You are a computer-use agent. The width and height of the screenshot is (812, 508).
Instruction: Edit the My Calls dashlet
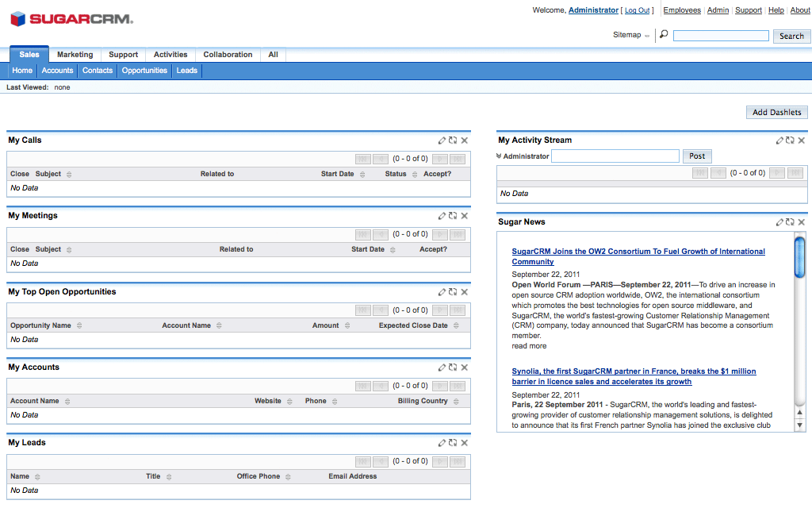(x=442, y=140)
